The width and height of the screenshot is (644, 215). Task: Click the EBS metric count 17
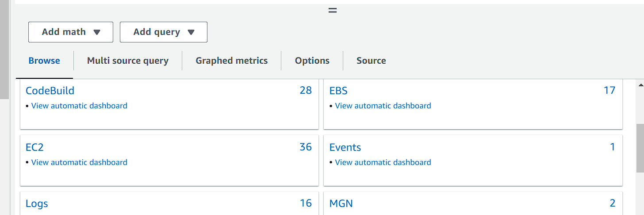click(x=609, y=90)
